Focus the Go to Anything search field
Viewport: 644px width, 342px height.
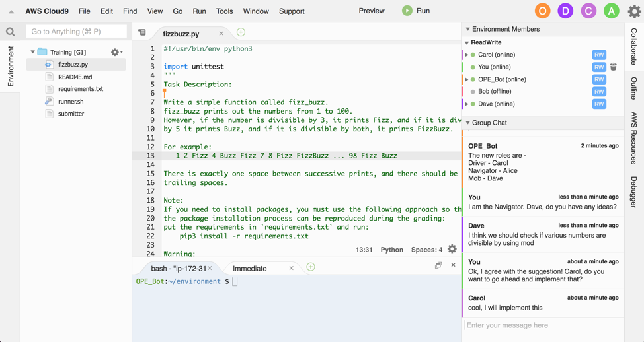(x=77, y=32)
